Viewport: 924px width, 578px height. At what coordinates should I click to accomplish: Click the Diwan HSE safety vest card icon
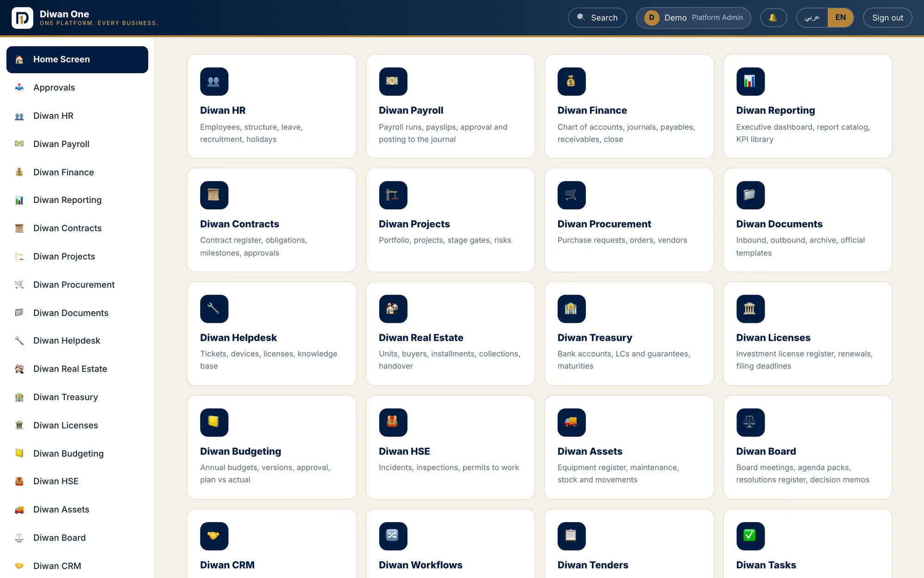click(x=393, y=423)
